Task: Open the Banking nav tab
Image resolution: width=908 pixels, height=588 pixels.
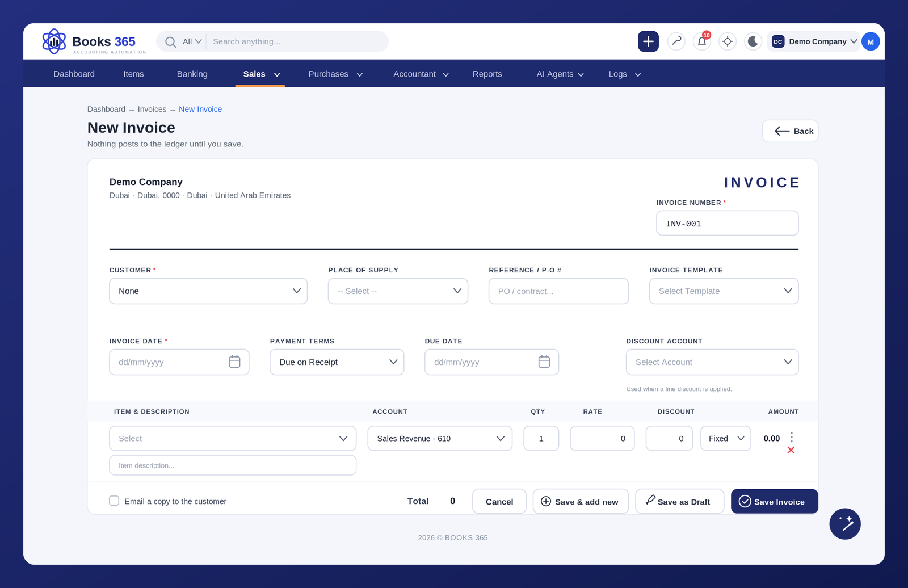Action: coord(192,74)
